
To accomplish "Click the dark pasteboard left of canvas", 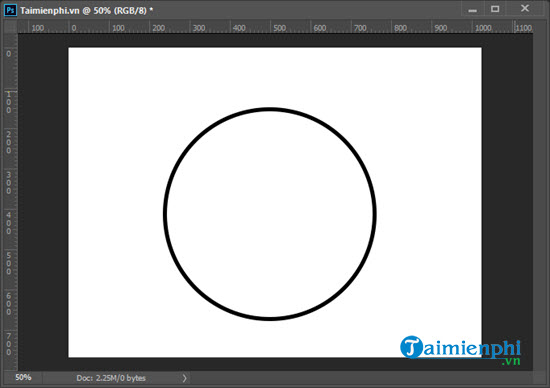I will click(x=43, y=202).
